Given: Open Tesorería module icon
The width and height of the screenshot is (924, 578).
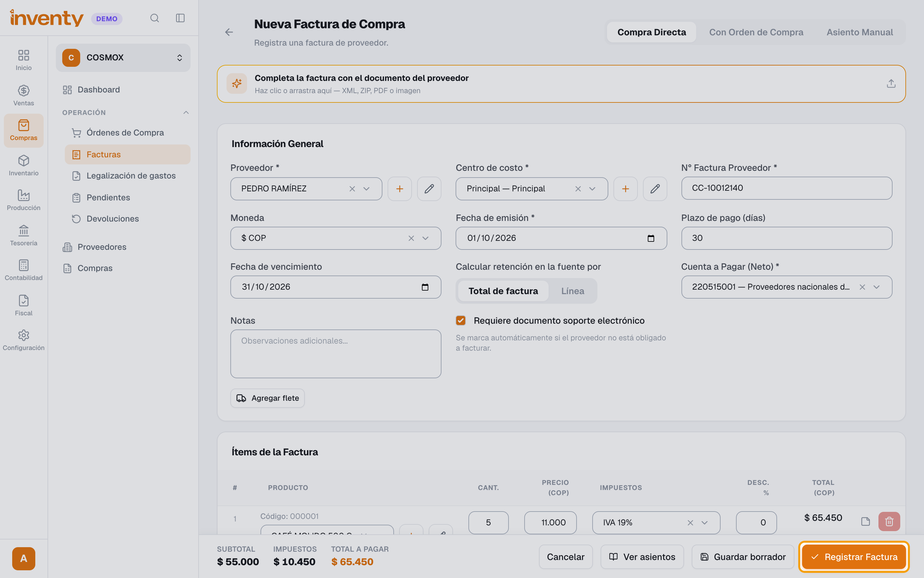Looking at the screenshot, I should 24,235.
